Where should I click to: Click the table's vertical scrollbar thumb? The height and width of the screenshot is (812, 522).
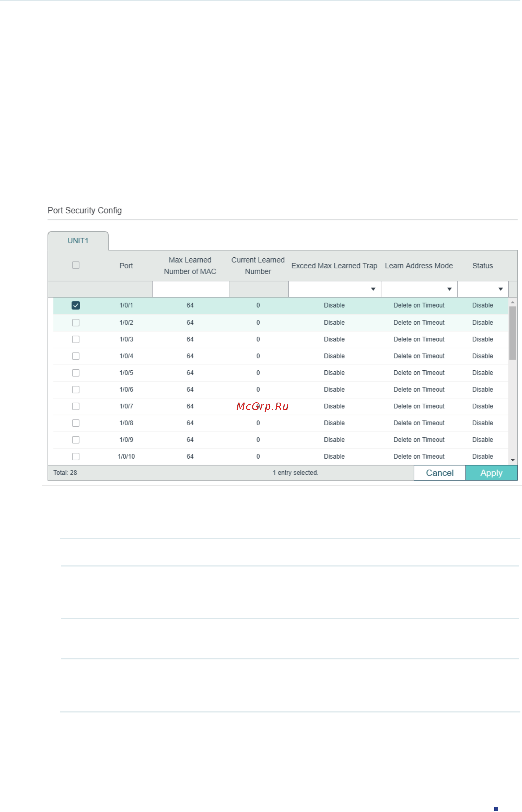pyautogui.click(x=513, y=333)
